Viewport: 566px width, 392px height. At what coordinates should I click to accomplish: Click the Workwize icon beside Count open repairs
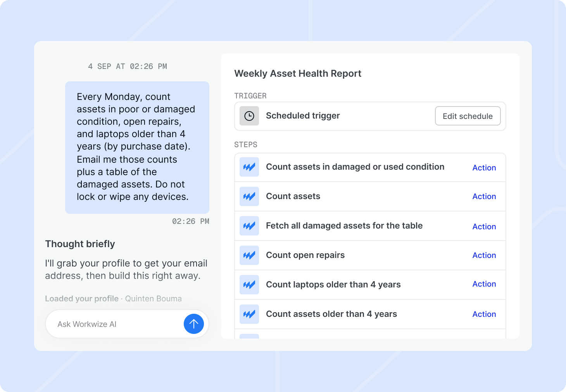(x=249, y=255)
